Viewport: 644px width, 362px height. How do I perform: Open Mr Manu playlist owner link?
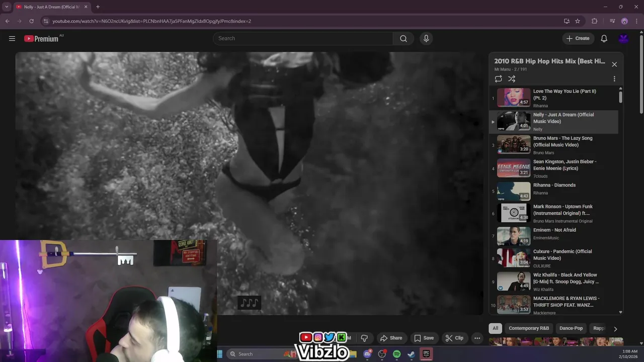coord(502,69)
